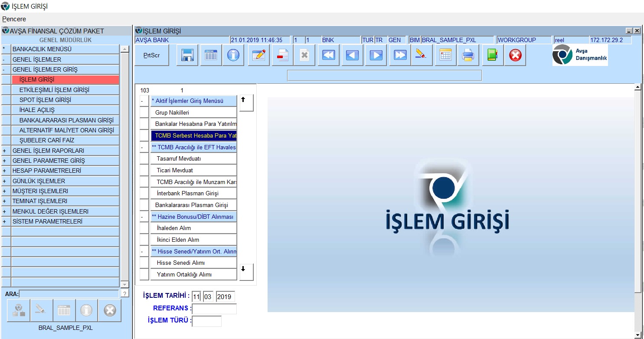Go to next record with right arrow
The height and width of the screenshot is (339, 644).
click(376, 56)
